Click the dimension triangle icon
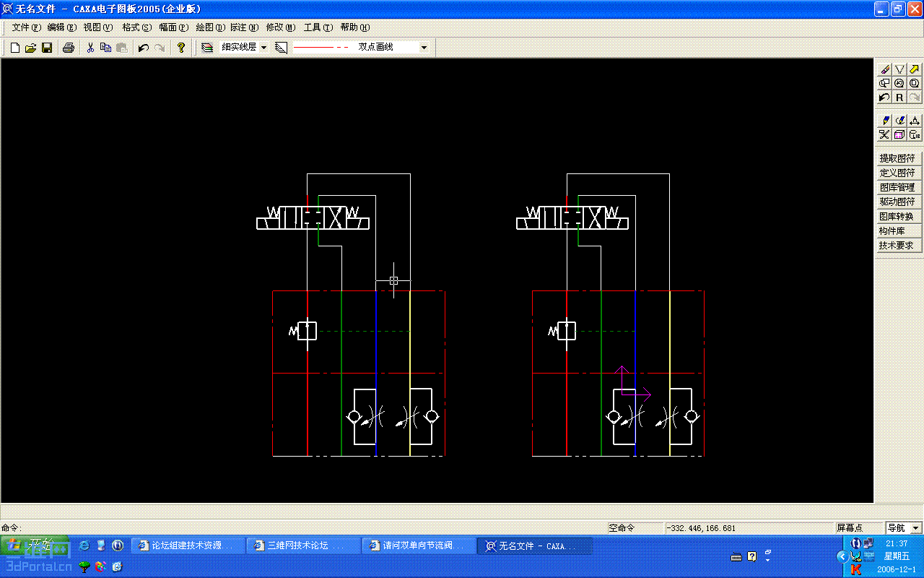 click(915, 121)
